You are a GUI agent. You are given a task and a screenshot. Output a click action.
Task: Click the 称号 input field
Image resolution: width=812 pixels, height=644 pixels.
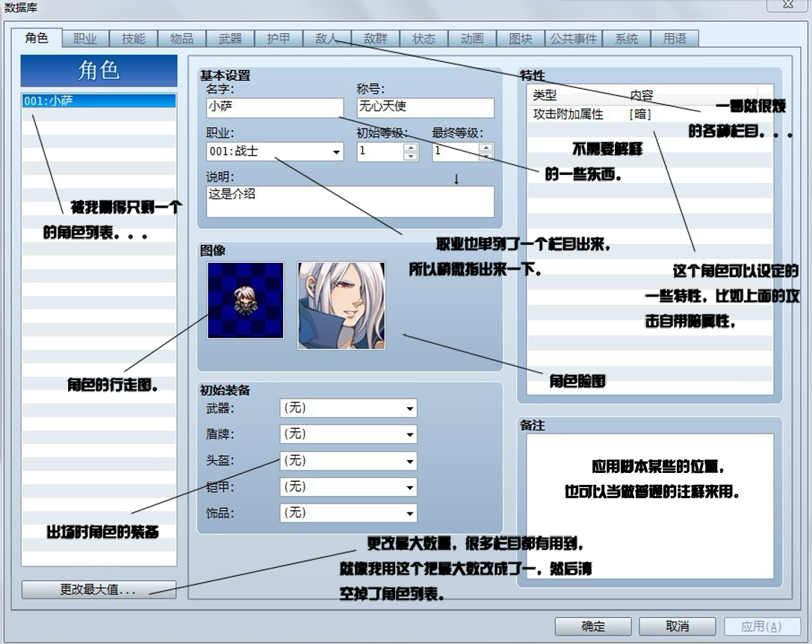[425, 108]
